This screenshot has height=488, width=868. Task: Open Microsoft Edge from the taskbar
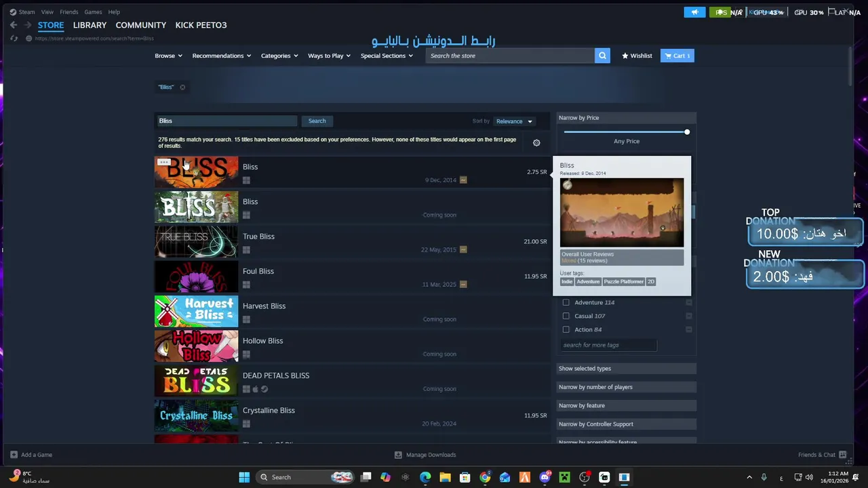coord(425,477)
